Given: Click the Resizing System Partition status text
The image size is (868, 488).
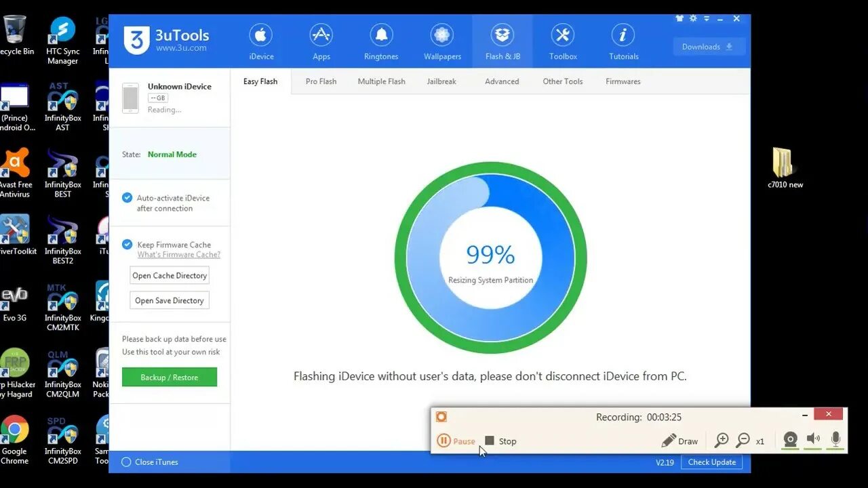Looking at the screenshot, I should pyautogui.click(x=490, y=280).
